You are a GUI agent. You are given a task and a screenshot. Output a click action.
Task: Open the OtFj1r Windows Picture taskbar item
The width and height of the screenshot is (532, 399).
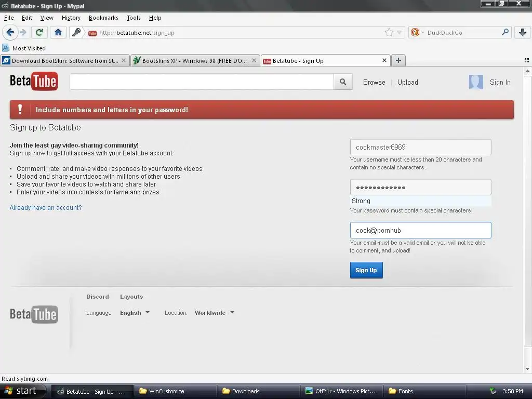pyautogui.click(x=341, y=391)
